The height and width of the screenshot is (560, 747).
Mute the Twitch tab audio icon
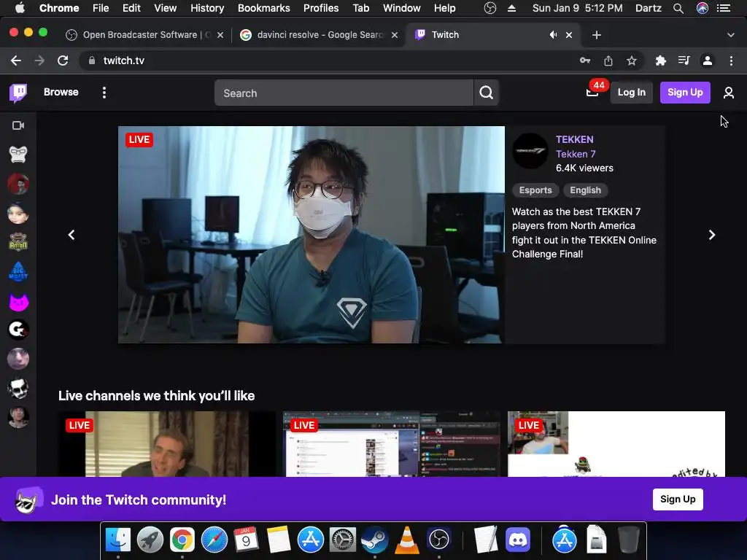point(553,35)
